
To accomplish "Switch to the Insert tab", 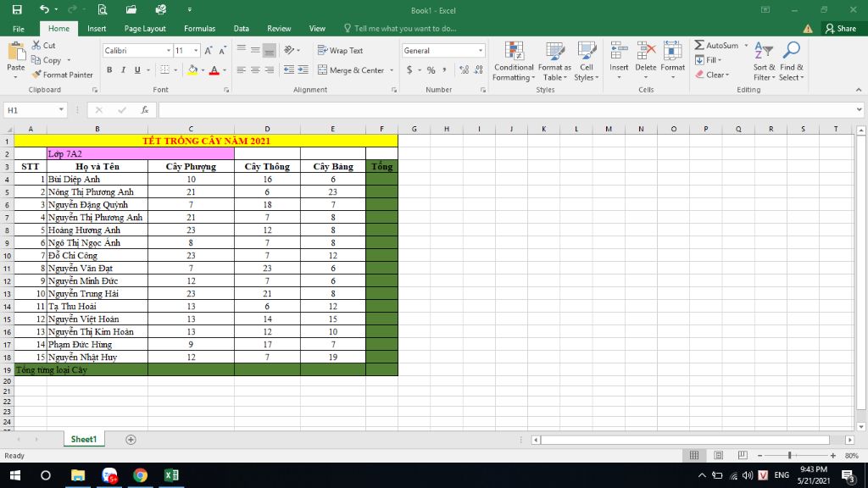I will (x=97, y=29).
